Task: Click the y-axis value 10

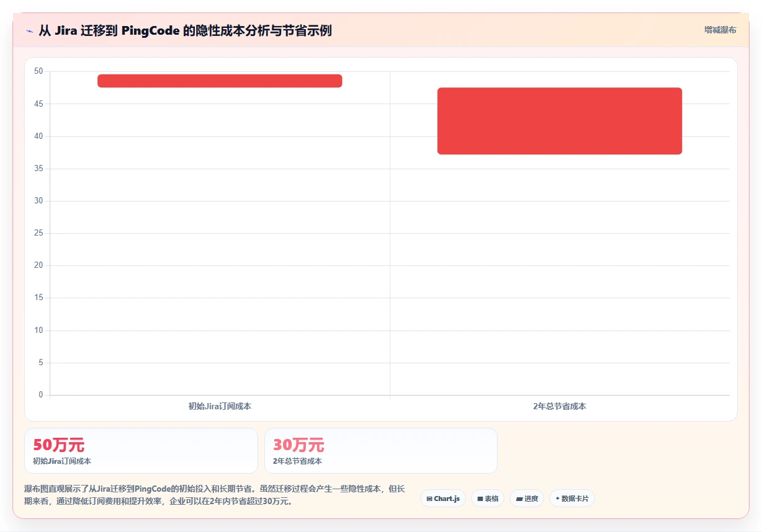Action: pos(38,330)
